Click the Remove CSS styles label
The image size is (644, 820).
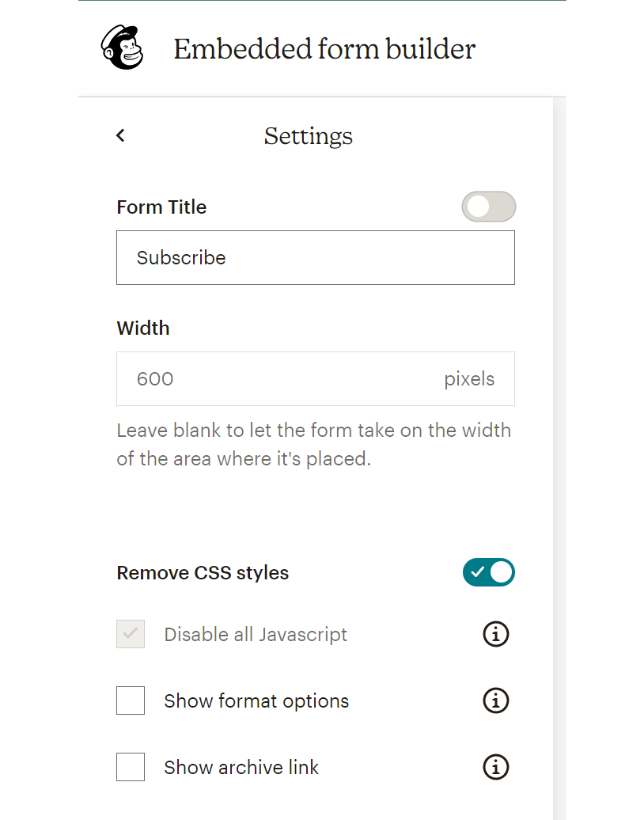coord(203,573)
